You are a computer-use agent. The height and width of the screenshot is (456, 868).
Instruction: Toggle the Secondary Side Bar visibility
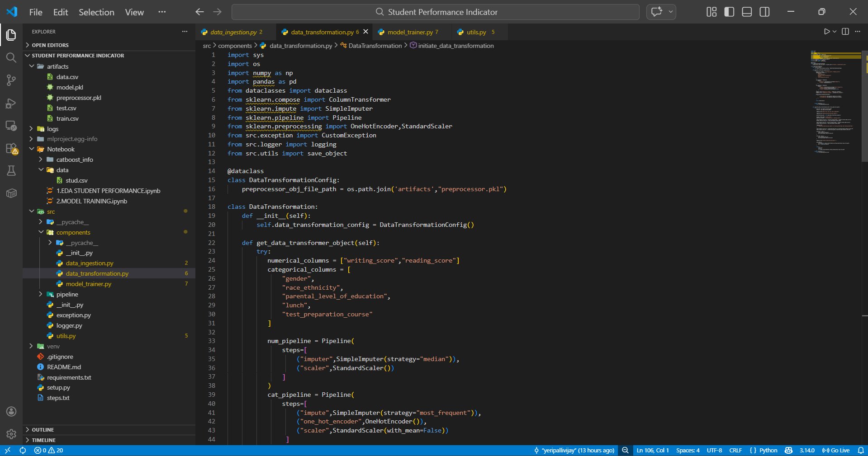coord(764,12)
